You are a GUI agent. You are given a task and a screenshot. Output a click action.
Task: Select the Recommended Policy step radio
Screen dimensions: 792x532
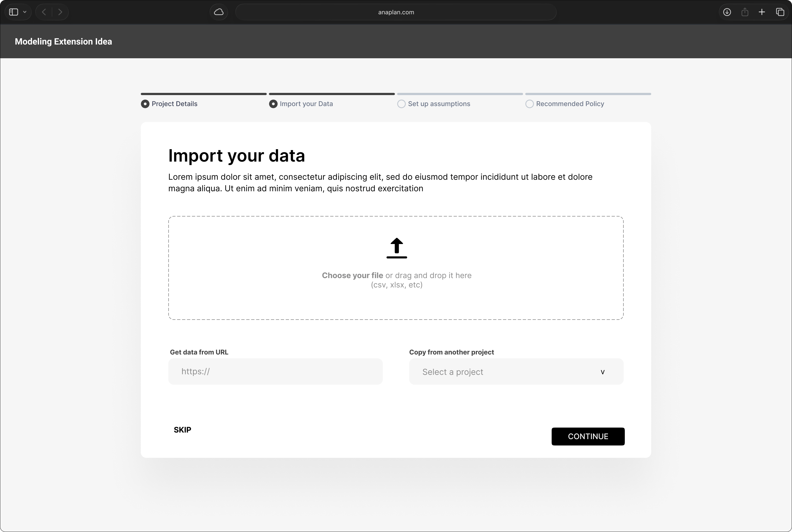point(529,104)
